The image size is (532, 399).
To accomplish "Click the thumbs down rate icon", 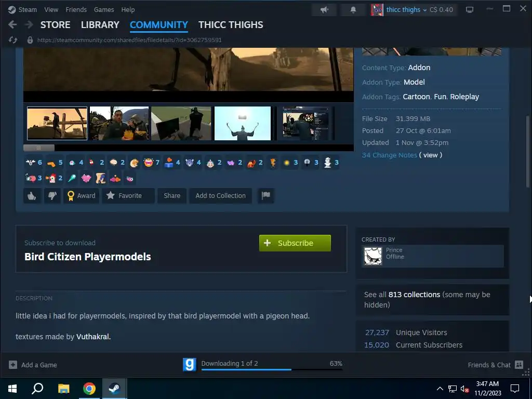I will pyautogui.click(x=52, y=196).
